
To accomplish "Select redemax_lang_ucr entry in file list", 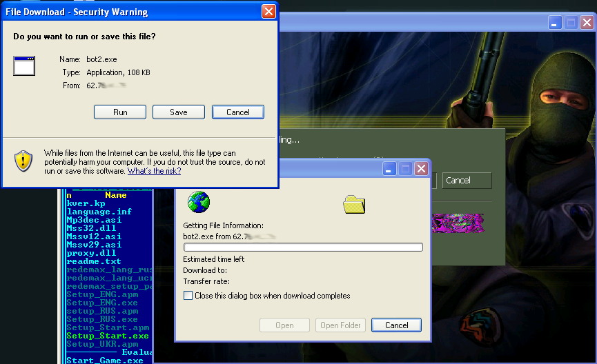I will point(109,278).
